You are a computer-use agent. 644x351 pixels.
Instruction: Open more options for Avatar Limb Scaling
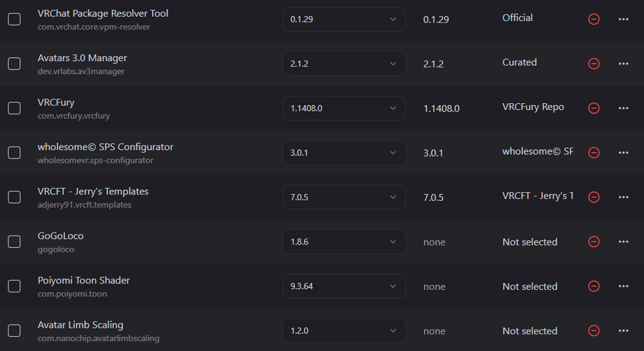point(623,330)
